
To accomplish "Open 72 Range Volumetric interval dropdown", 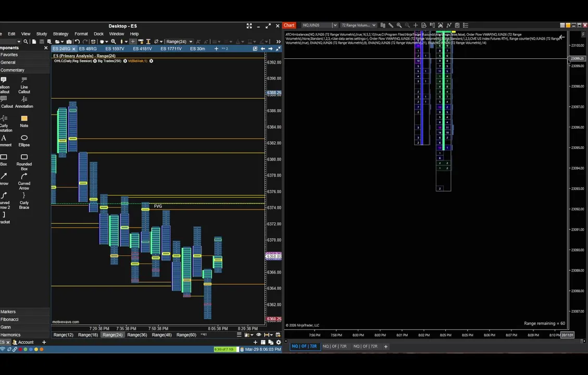I will point(374,25).
